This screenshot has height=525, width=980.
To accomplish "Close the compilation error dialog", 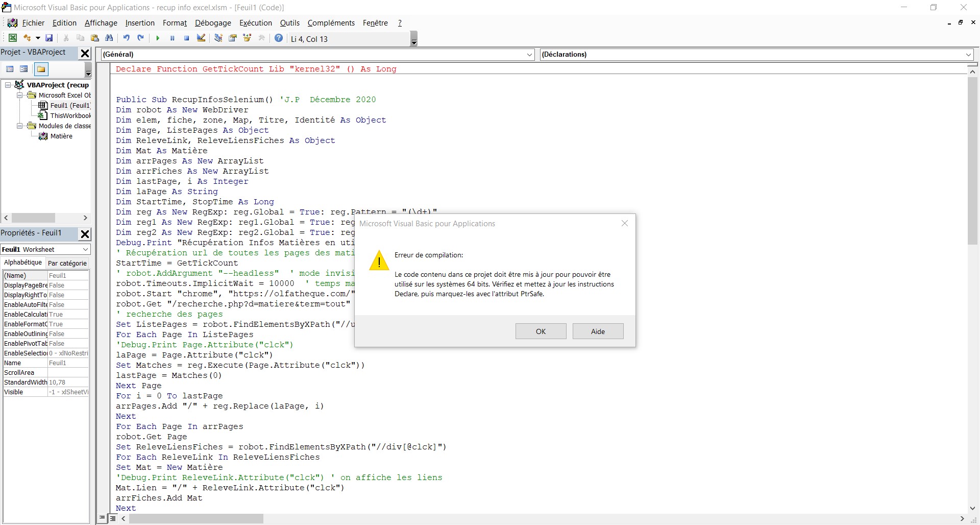I will [x=624, y=223].
